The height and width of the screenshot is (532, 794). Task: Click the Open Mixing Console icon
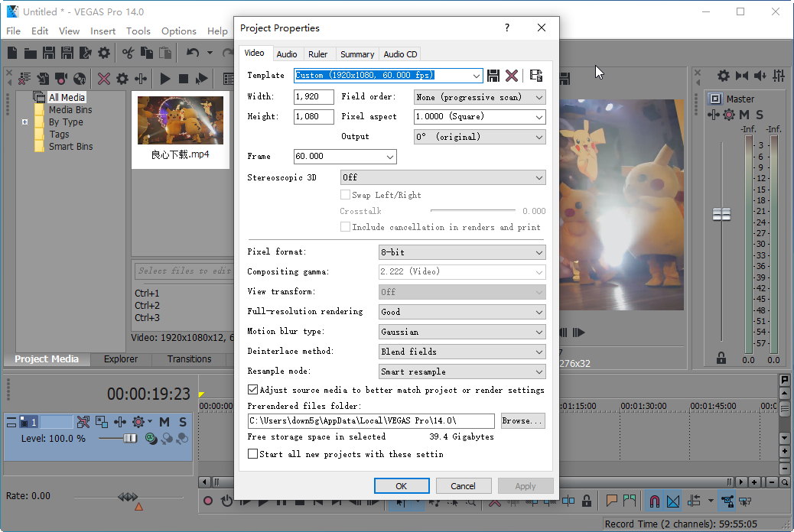779,76
